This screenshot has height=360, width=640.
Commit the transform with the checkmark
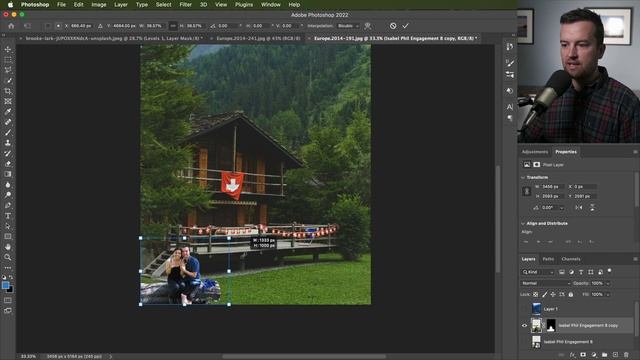[x=406, y=26]
